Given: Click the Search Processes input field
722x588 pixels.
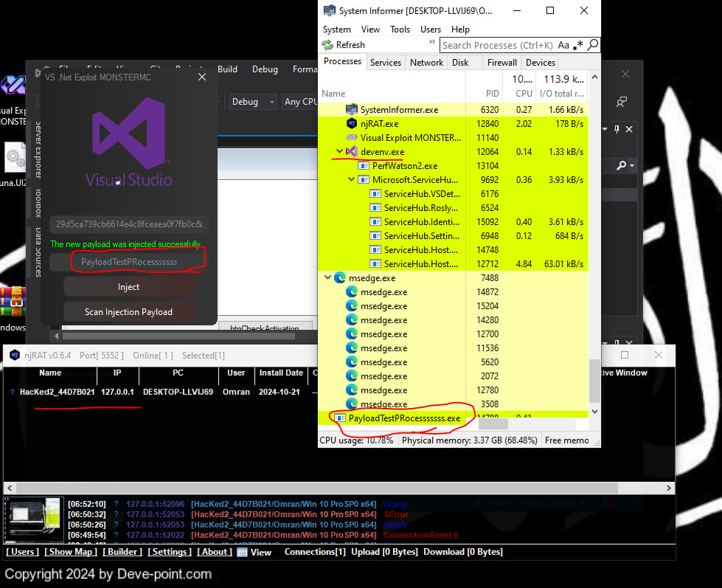Looking at the screenshot, I should click(x=498, y=45).
